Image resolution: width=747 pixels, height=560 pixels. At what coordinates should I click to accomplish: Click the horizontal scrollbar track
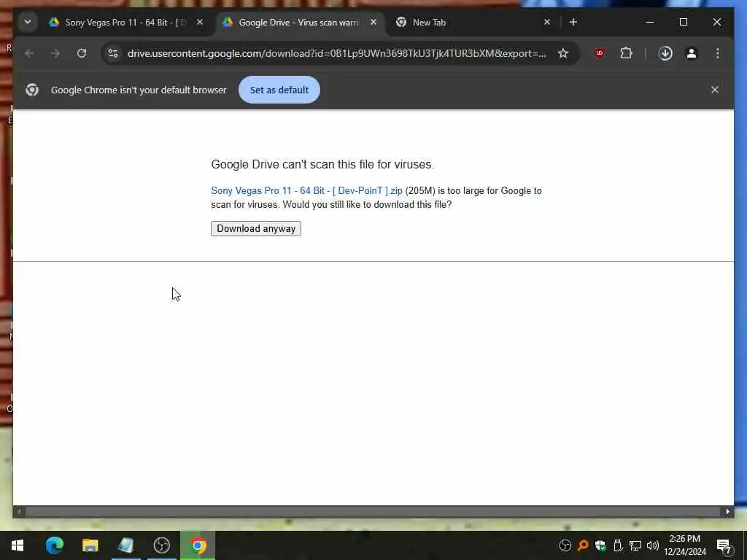click(371, 512)
